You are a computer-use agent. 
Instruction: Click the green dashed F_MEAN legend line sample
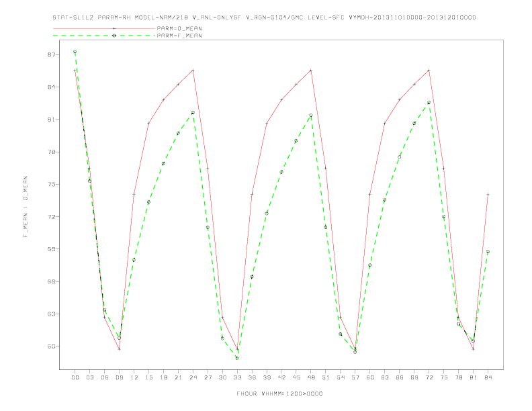104,36
